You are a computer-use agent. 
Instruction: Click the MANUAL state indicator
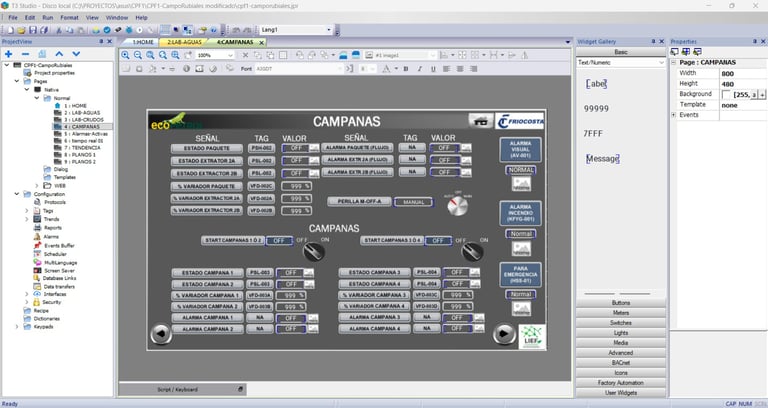coord(413,202)
